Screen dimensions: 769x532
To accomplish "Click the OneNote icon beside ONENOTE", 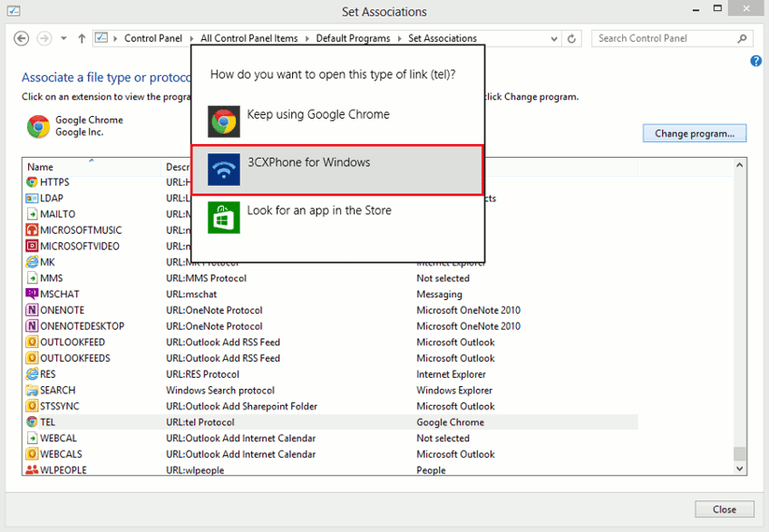I will pyautogui.click(x=32, y=310).
